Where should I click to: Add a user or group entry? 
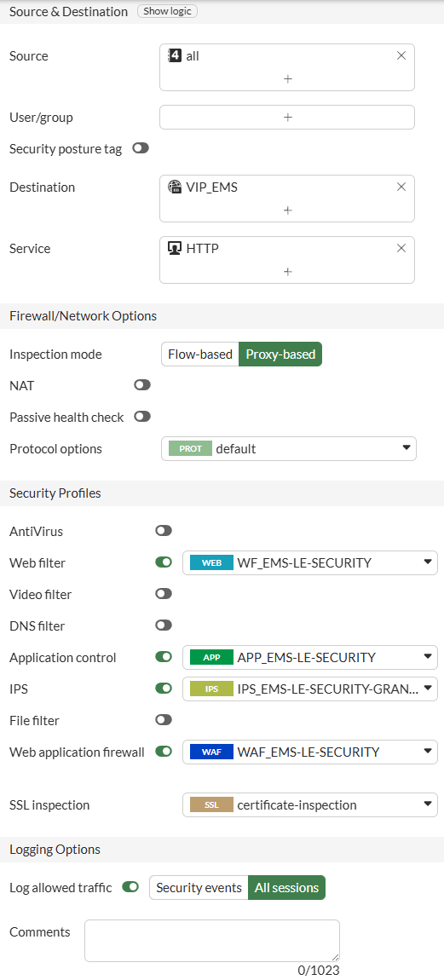click(287, 117)
